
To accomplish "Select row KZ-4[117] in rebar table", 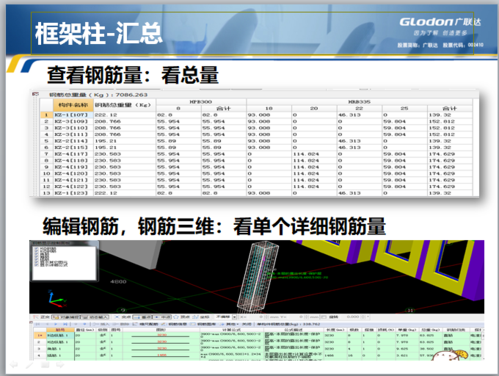I will 256,154.
